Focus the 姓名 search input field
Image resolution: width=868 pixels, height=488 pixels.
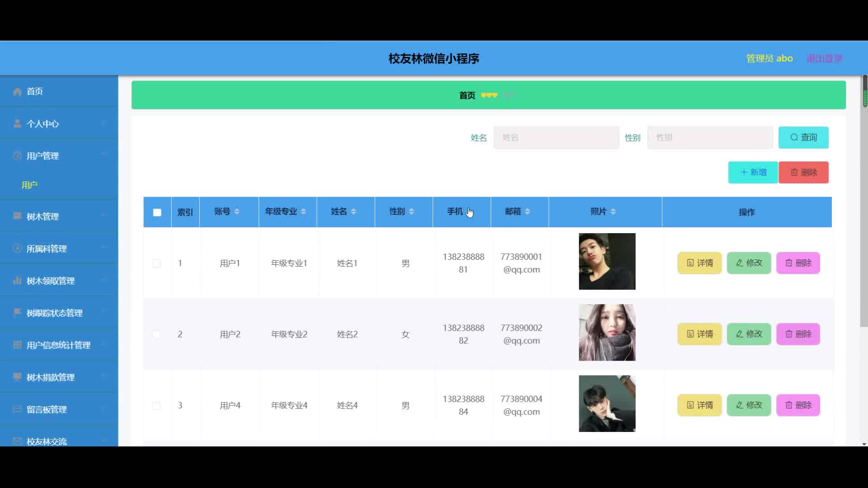point(556,137)
